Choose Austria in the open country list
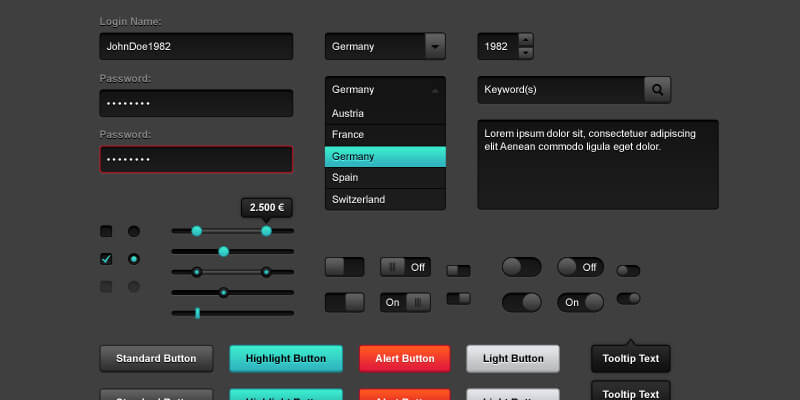Image resolution: width=800 pixels, height=400 pixels. 385,113
